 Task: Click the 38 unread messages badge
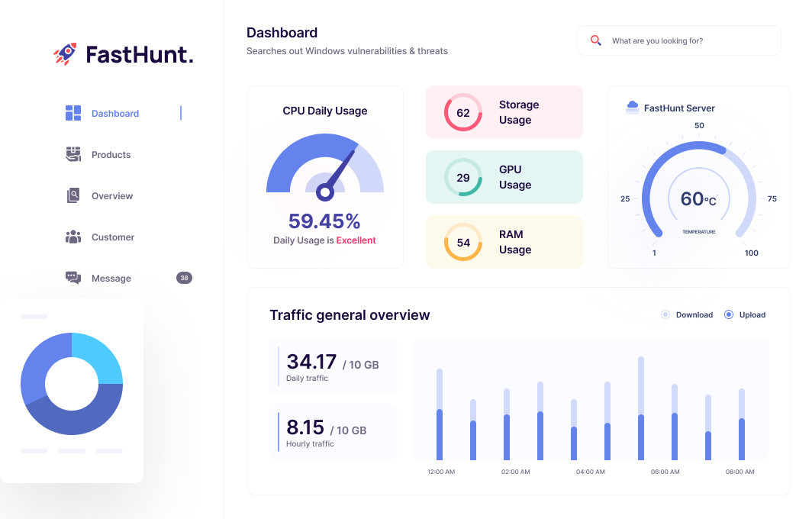(x=183, y=278)
